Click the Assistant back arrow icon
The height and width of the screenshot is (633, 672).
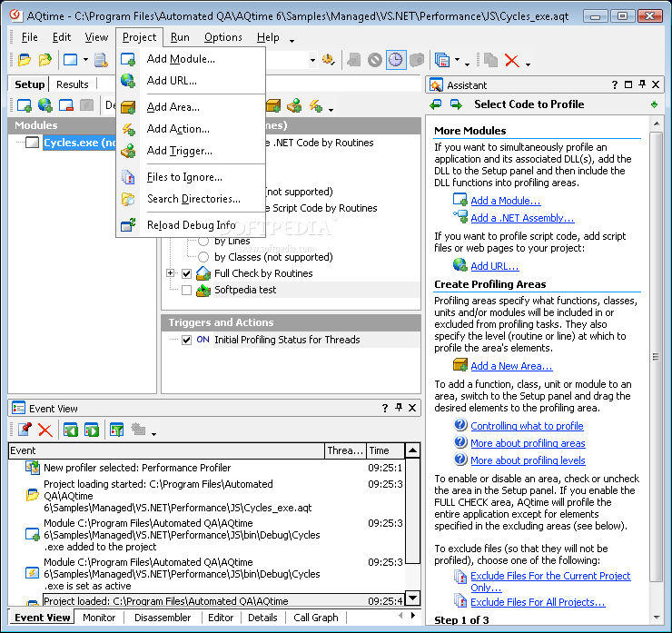pos(436,104)
